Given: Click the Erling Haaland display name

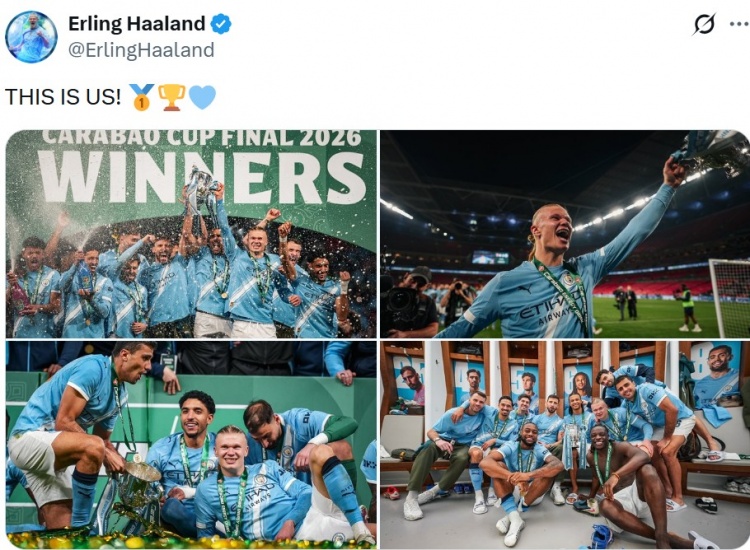Looking at the screenshot, I should tap(137, 23).
